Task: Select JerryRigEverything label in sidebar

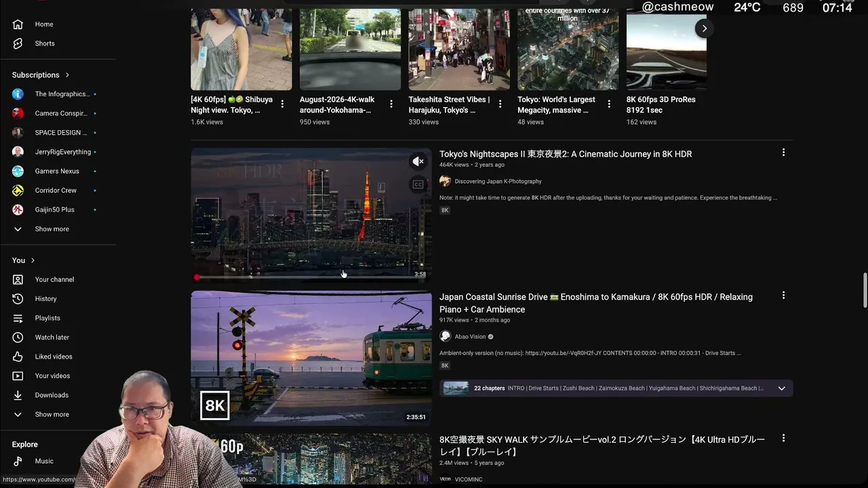Action: pos(63,152)
